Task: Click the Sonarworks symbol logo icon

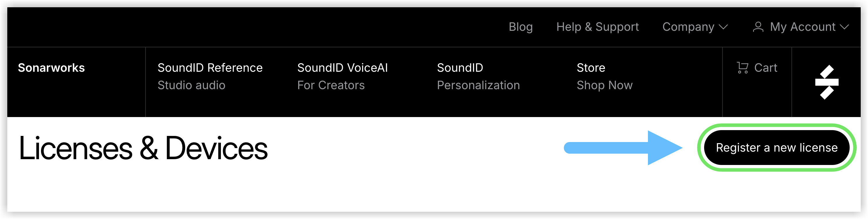Action: click(x=827, y=82)
